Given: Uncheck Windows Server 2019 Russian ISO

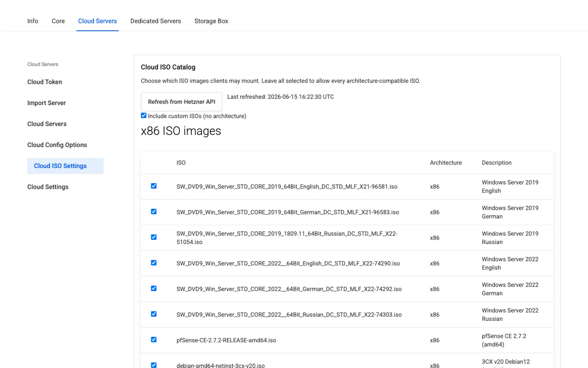Looking at the screenshot, I should (154, 237).
